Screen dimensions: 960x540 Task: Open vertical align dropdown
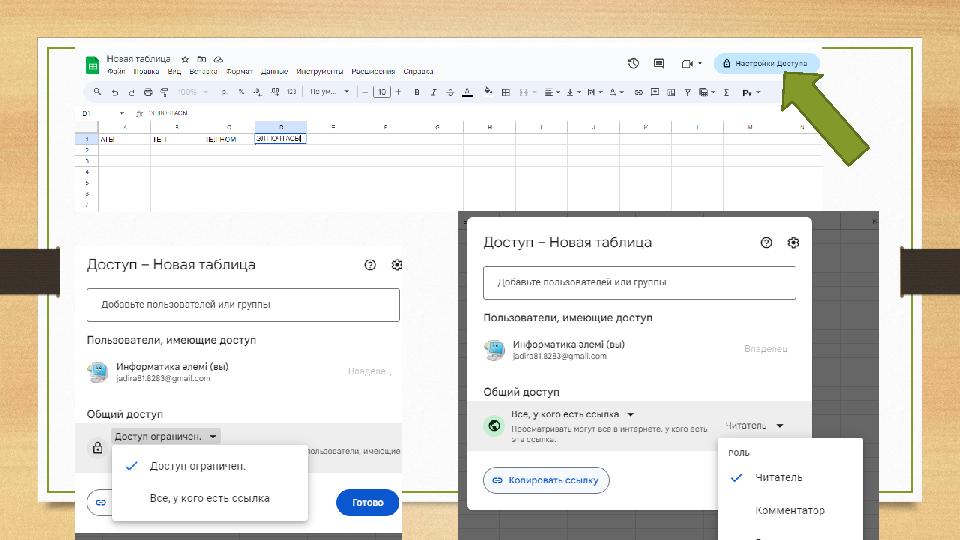[x=574, y=92]
